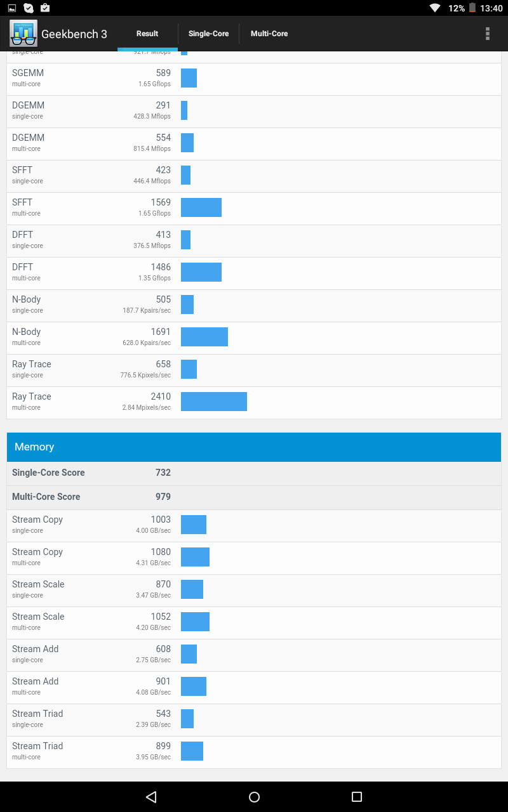Tap the Stream Copy single-core row
The image size is (508, 812).
click(x=254, y=525)
